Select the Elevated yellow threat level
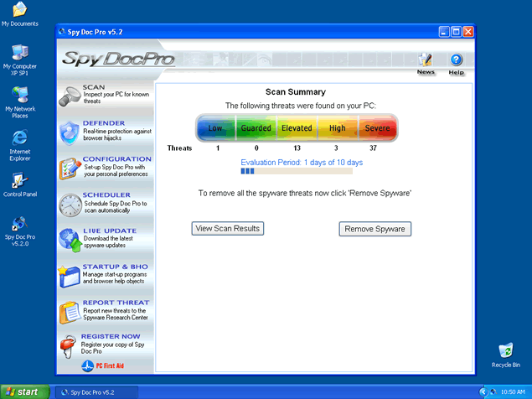 297,128
